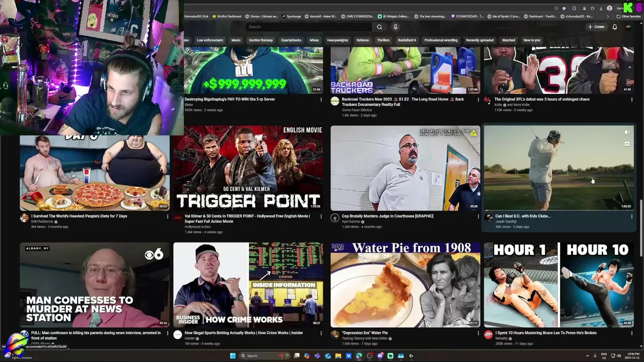Open Microsoft Teams from taskbar
Screen dimensions: 644x362
[x=317, y=356]
